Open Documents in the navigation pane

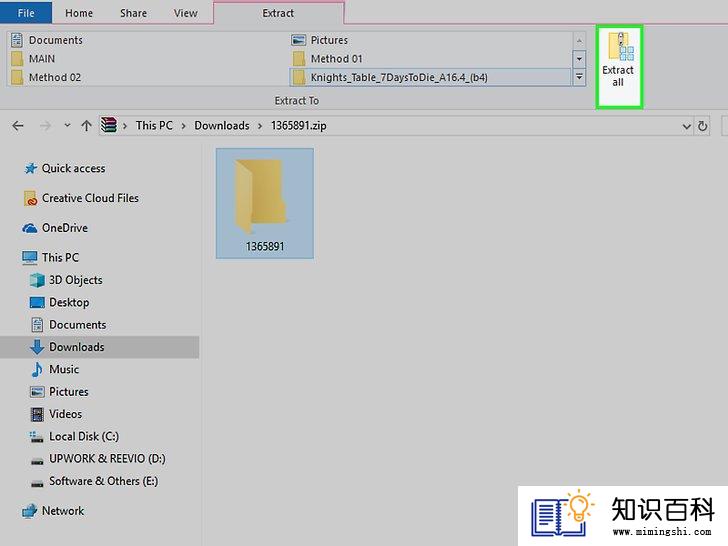tap(68, 325)
